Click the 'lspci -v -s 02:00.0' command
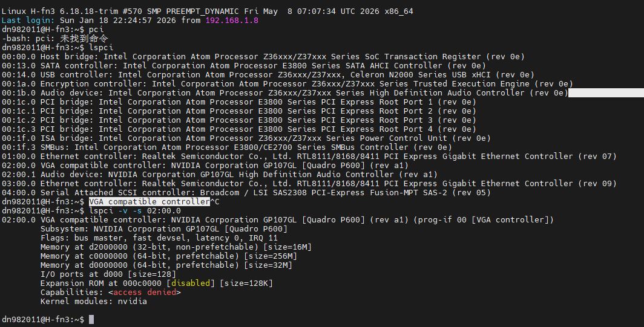The height and width of the screenshot is (327, 644). 135,210
